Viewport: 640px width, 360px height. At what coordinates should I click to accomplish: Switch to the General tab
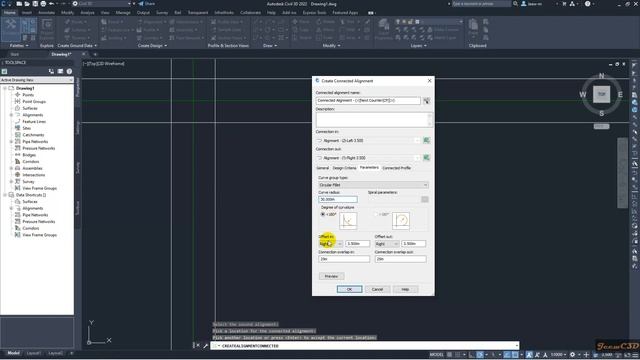(x=322, y=168)
